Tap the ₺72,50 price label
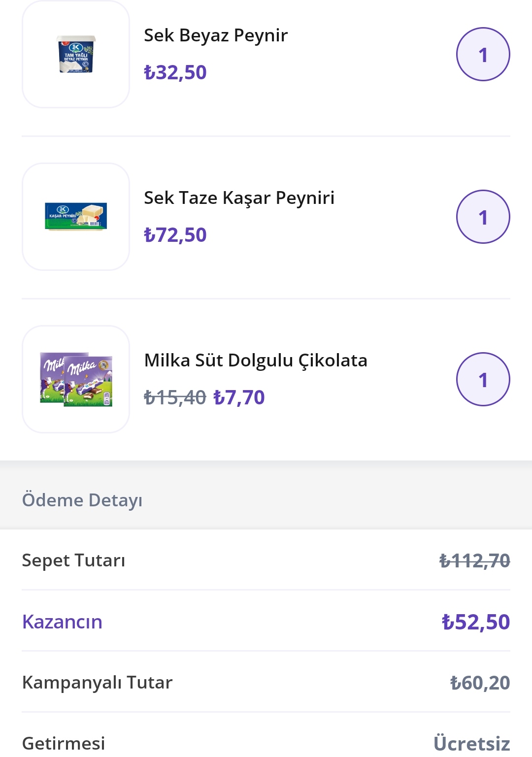 coord(175,235)
